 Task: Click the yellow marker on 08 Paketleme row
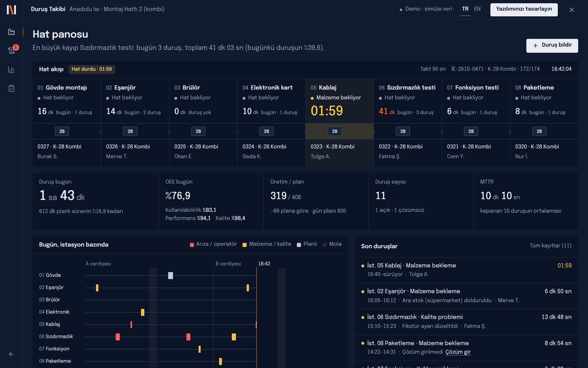tap(220, 361)
